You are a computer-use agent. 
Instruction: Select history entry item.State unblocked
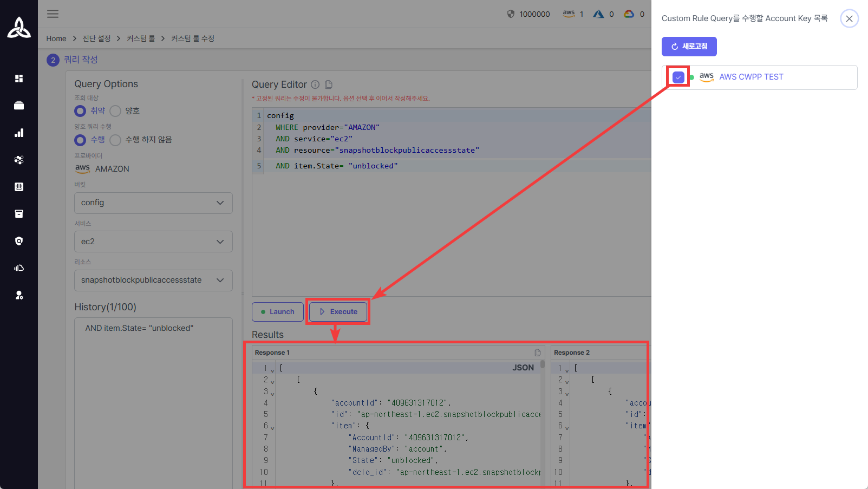tap(139, 328)
